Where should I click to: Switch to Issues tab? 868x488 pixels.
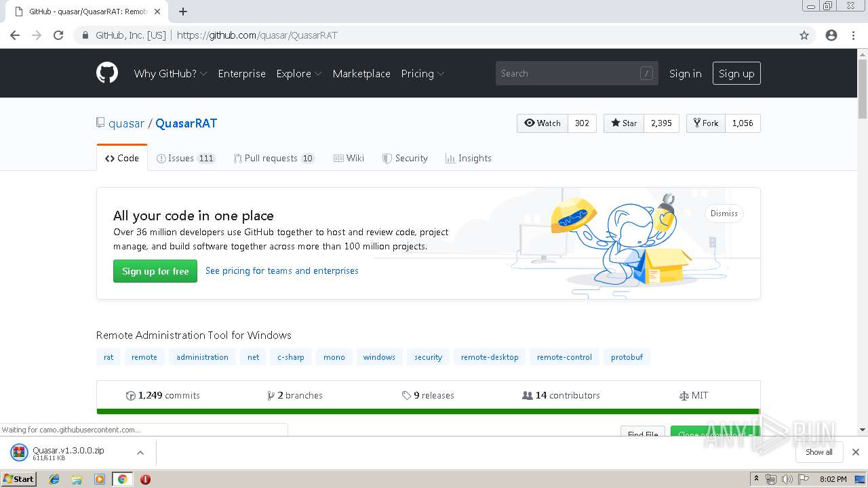tap(186, 158)
